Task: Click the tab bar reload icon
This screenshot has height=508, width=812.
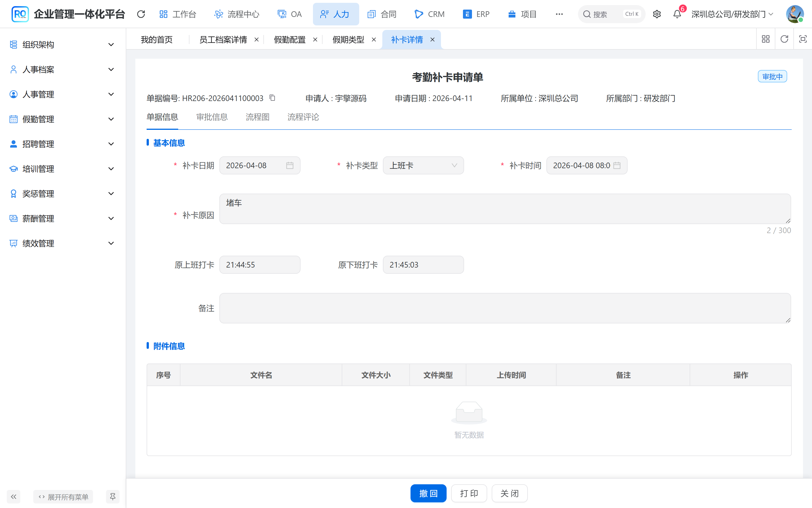Action: (784, 39)
